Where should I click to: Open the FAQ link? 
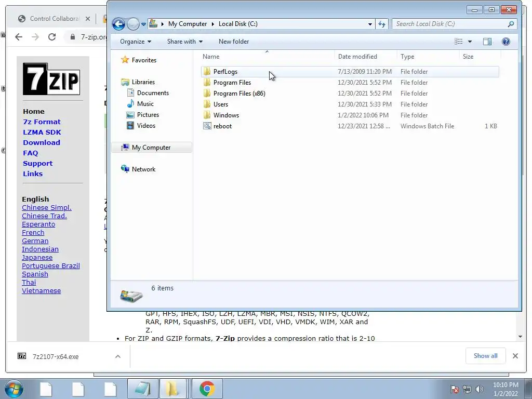pyautogui.click(x=31, y=153)
